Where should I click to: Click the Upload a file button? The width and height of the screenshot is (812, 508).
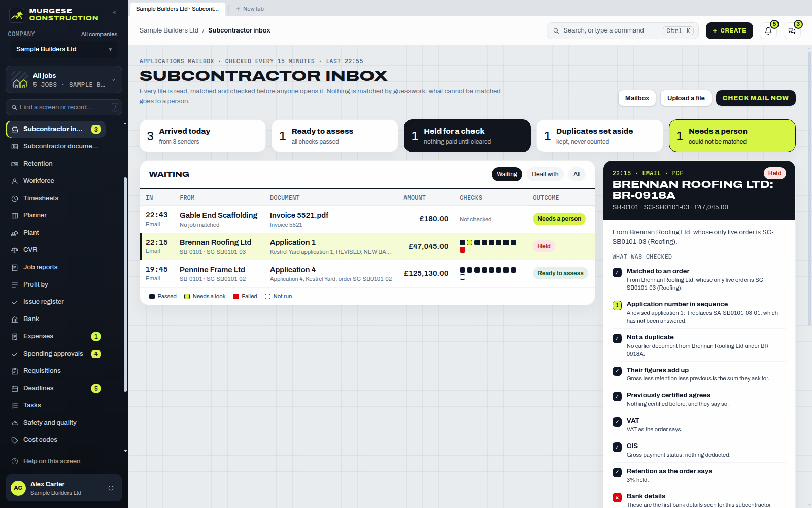686,98
